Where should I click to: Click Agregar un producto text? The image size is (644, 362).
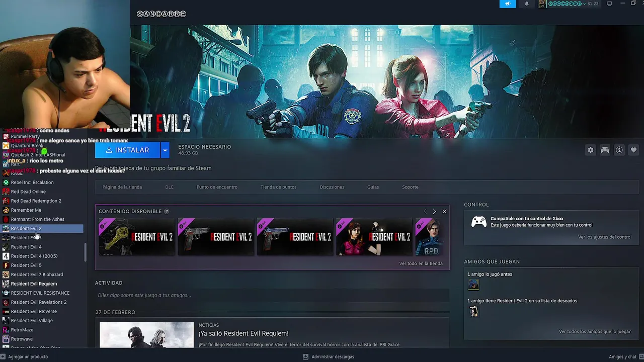click(28, 356)
